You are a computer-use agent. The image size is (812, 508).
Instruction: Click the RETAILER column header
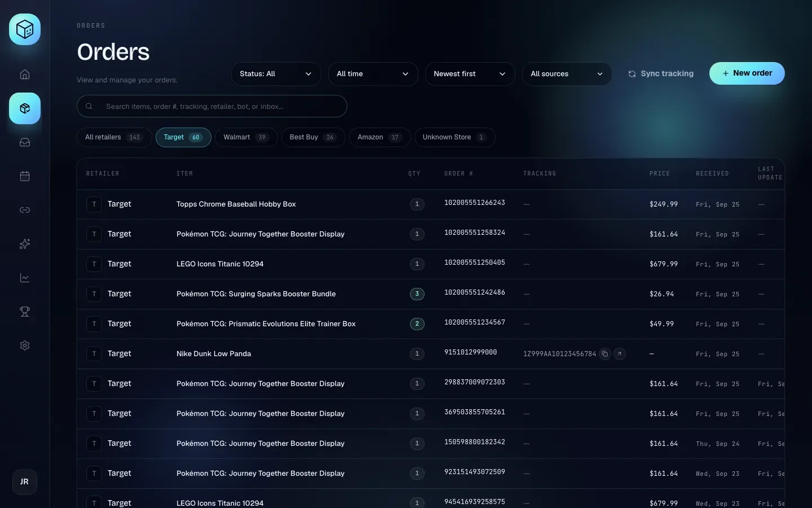coord(103,174)
